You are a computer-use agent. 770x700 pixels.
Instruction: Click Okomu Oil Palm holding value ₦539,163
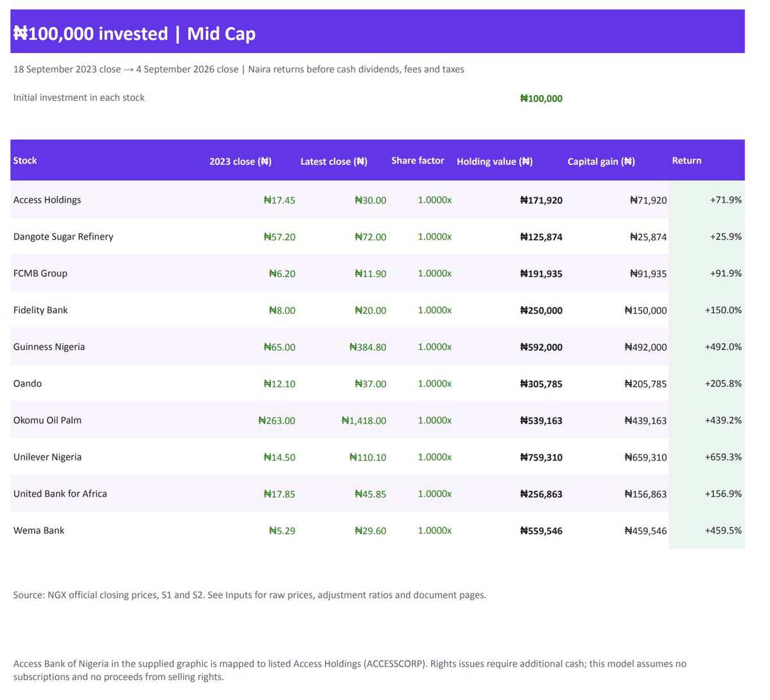[541, 421]
